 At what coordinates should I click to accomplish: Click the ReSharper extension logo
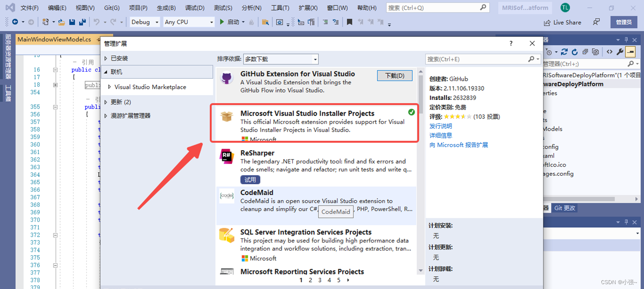[227, 156]
